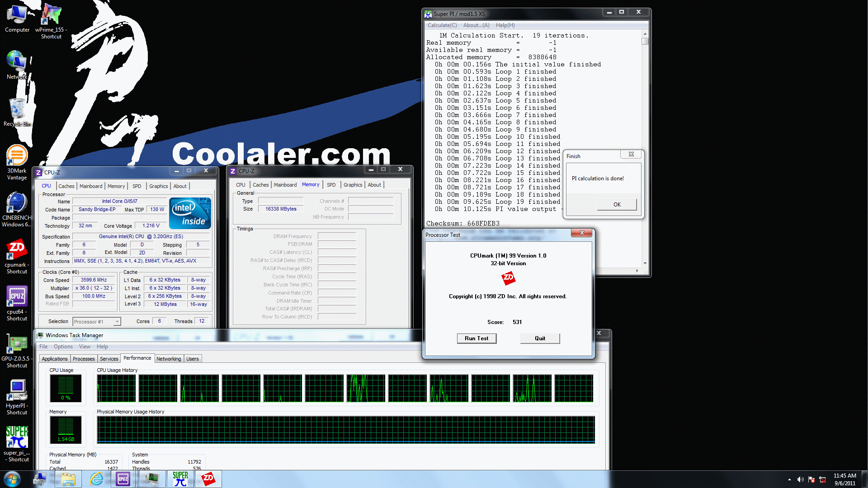Open View menu in Task Manager

click(85, 347)
